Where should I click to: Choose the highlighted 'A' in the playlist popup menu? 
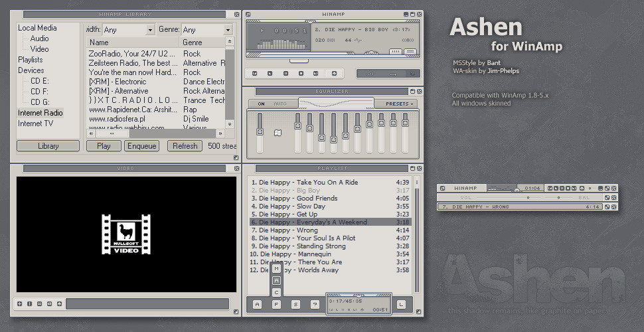277,281
